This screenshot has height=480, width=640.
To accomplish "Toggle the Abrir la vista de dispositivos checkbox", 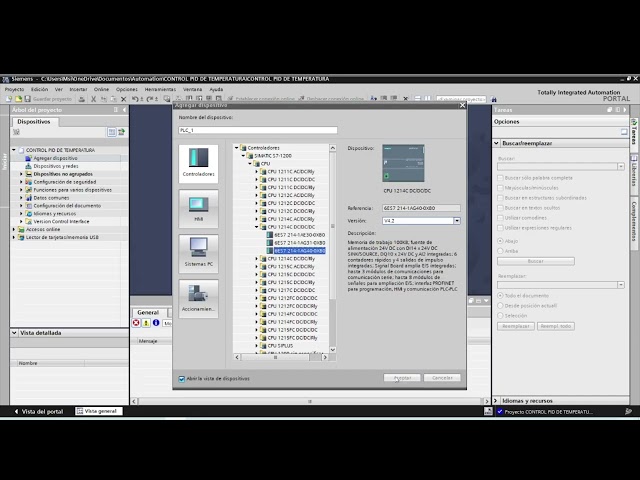I will 182,379.
